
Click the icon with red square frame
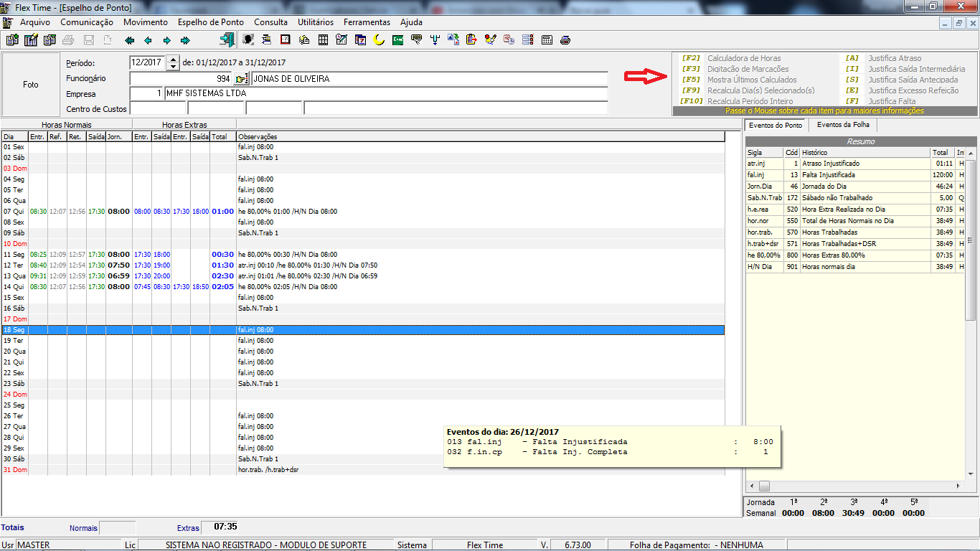tap(286, 40)
